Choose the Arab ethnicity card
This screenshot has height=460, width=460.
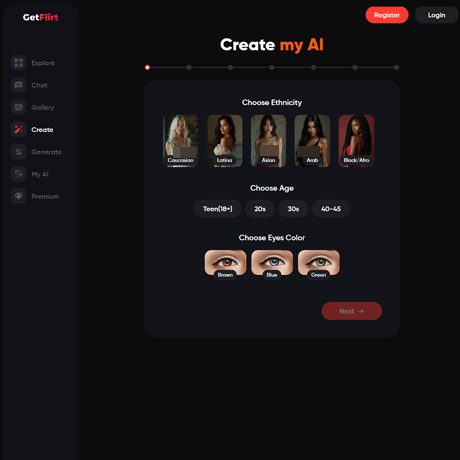pyautogui.click(x=312, y=141)
